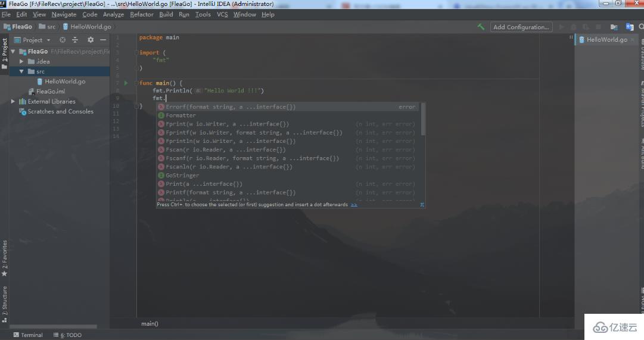644x340 pixels.
Task: Click the Project panel settings gear
Action: click(x=91, y=40)
